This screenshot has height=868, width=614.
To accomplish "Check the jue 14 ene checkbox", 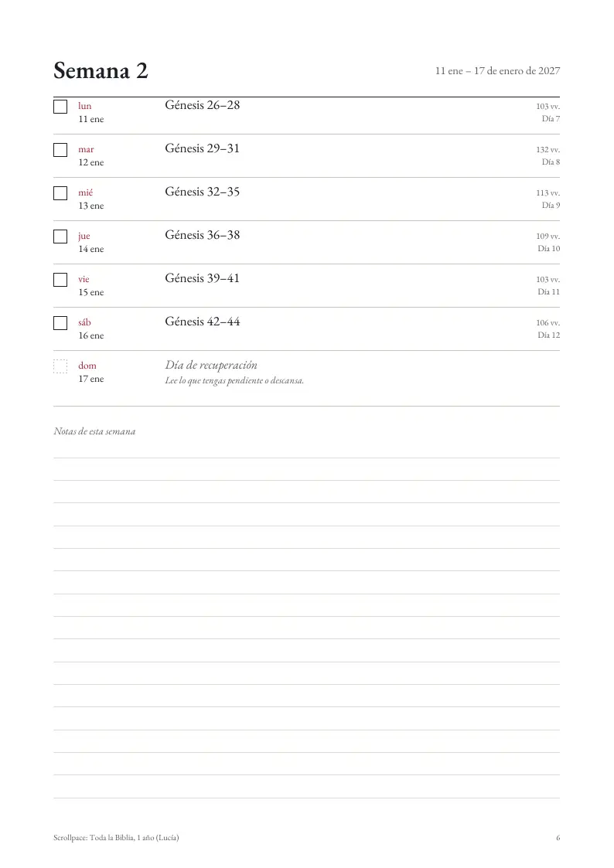I will point(60,237).
